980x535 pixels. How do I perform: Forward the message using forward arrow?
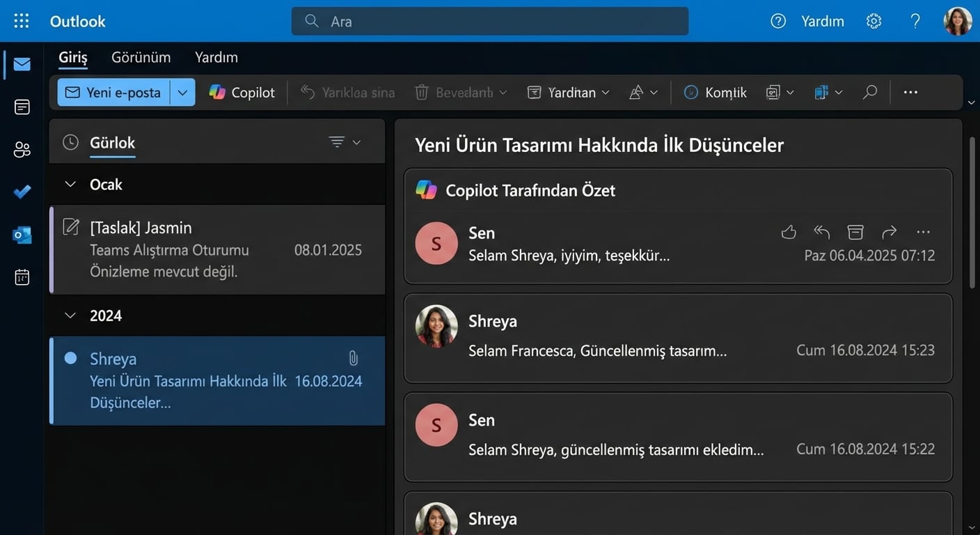click(889, 231)
